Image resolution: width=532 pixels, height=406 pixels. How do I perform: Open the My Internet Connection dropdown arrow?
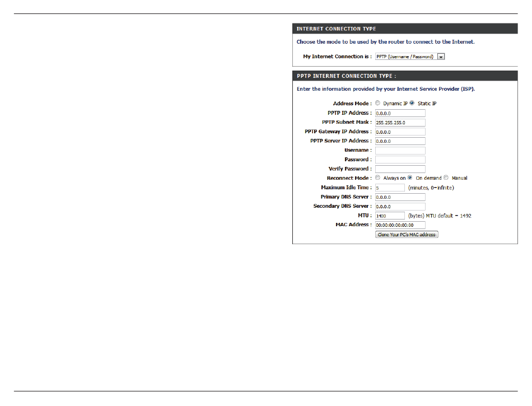tap(441, 57)
